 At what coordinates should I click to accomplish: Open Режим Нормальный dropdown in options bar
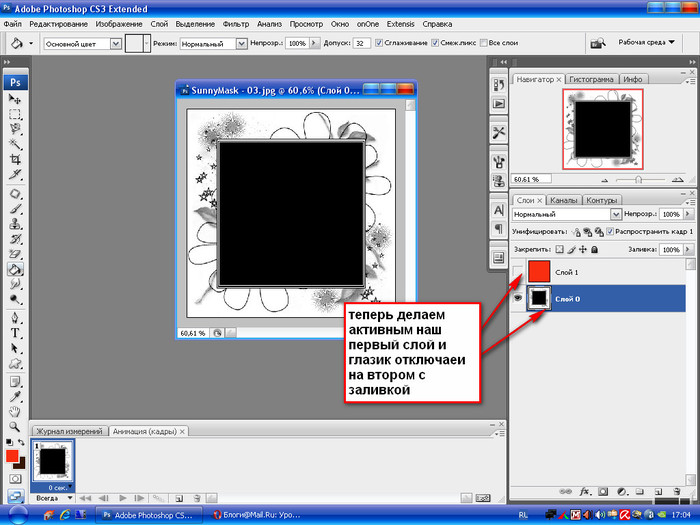(242, 44)
